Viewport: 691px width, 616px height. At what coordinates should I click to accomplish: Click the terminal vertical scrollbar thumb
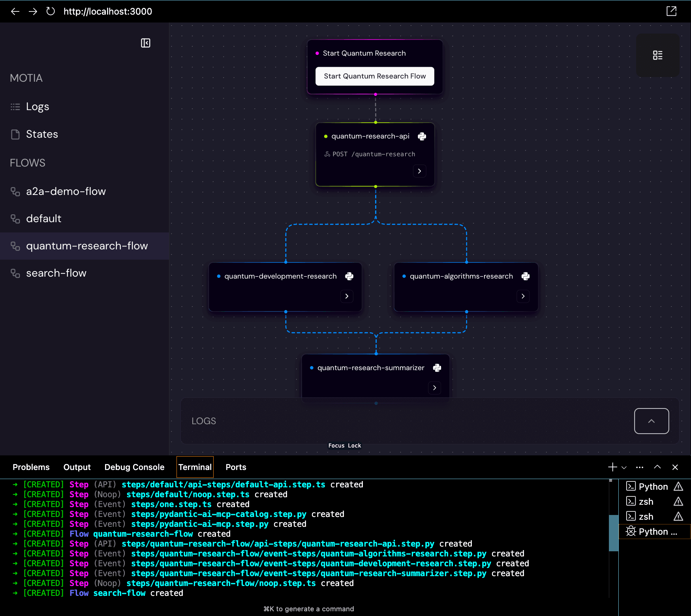(x=613, y=533)
